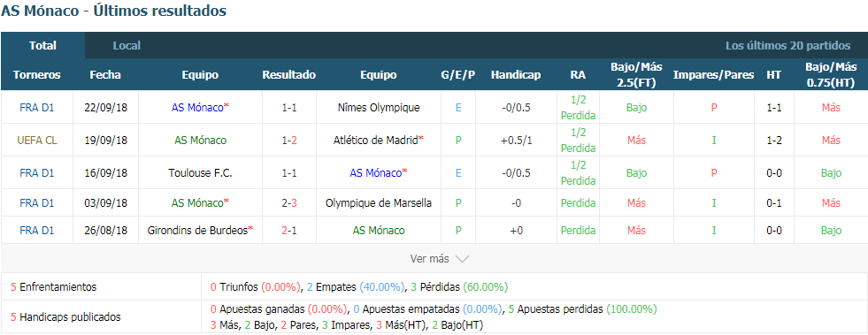The width and height of the screenshot is (868, 335).
Task: Click the Impares/Pares column header
Action: tap(713, 75)
